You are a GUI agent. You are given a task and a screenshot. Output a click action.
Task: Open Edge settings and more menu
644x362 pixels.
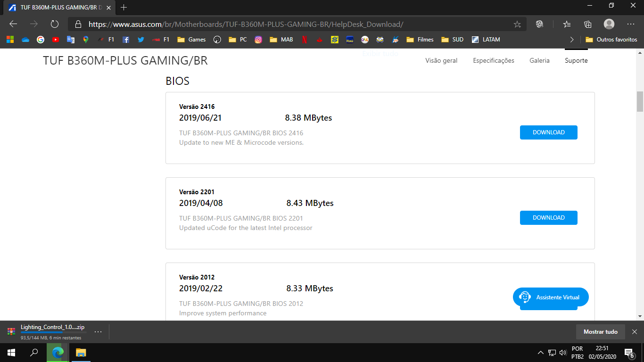(631, 24)
